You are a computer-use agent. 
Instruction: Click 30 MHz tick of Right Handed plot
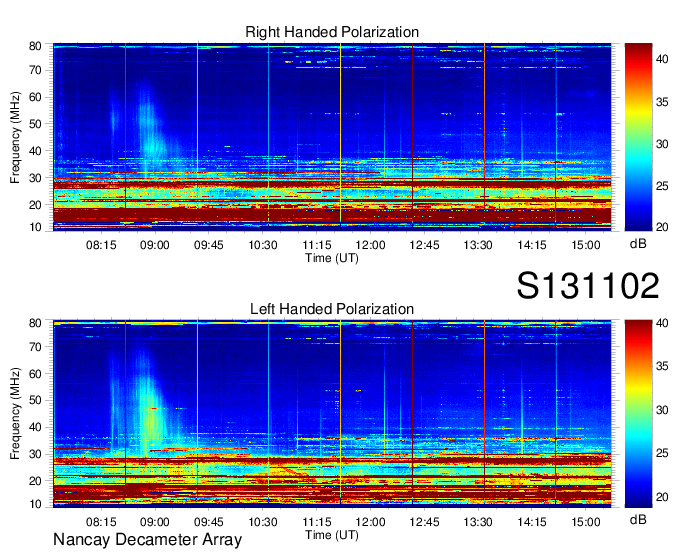click(35, 178)
